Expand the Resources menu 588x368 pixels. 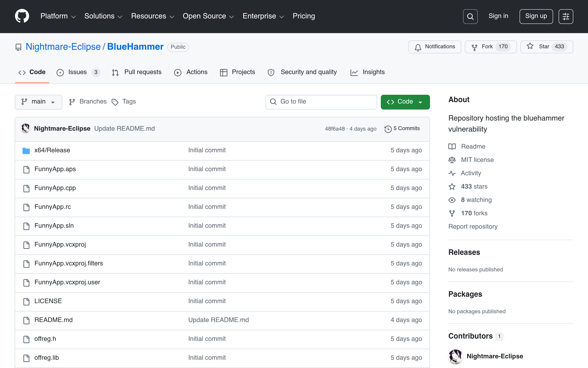pyautogui.click(x=153, y=16)
